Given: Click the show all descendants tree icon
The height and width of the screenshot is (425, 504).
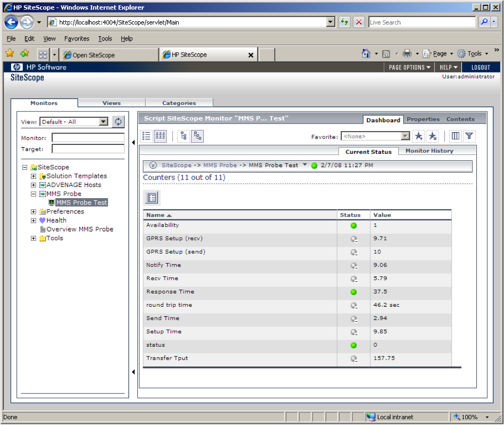Looking at the screenshot, I should (x=197, y=136).
